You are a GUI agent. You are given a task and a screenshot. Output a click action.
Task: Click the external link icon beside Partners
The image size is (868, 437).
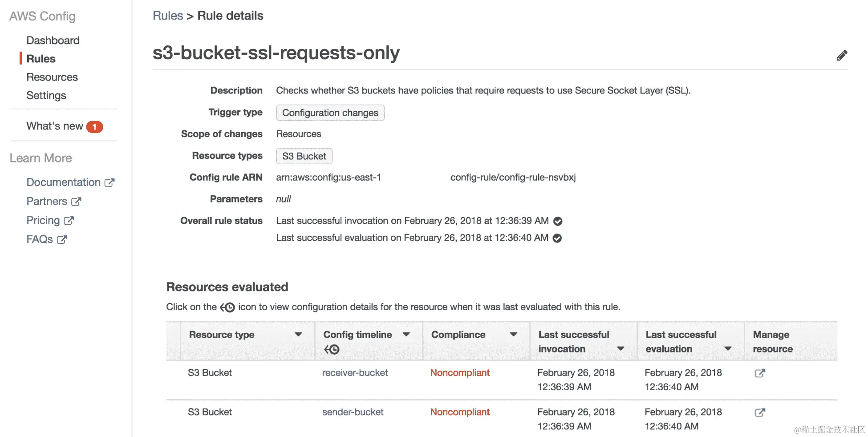76,202
